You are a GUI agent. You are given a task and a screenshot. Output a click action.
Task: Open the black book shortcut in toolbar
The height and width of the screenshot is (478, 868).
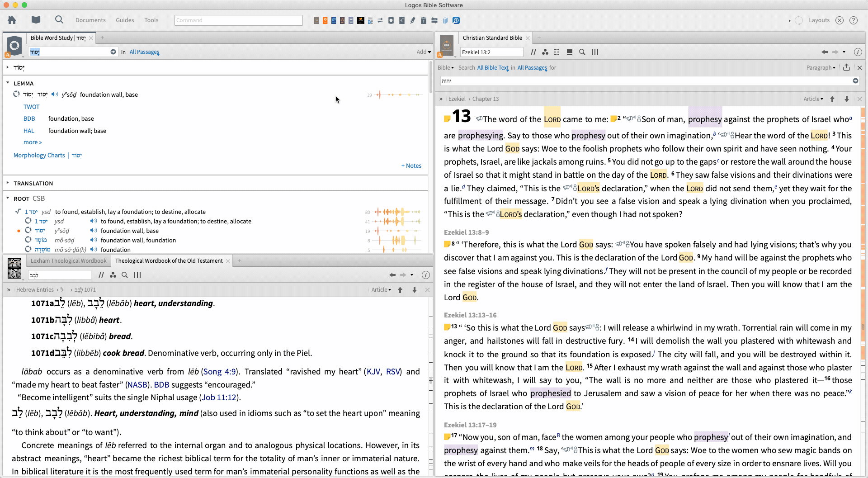click(x=361, y=20)
